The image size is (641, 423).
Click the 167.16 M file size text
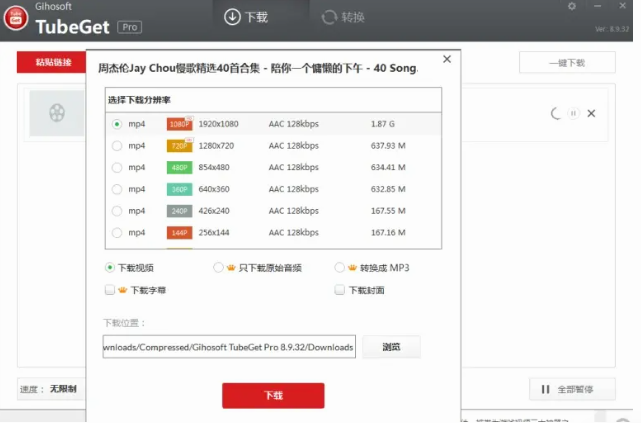click(388, 233)
